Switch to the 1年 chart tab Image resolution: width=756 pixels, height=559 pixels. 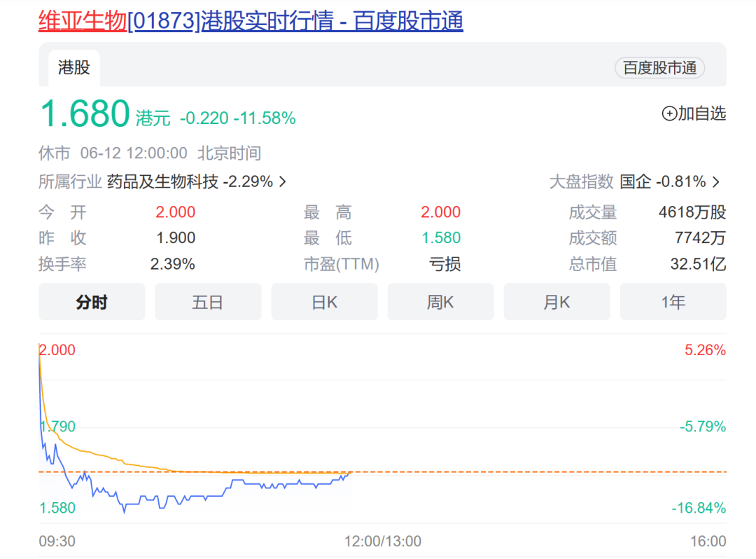click(x=673, y=302)
